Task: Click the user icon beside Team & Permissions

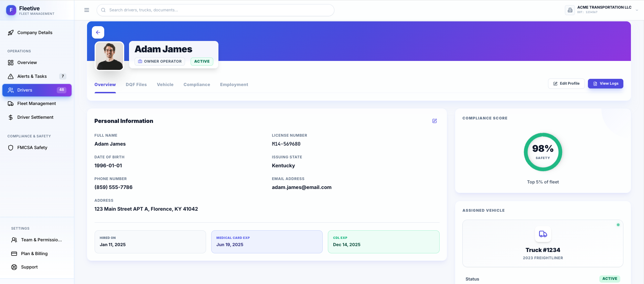Action: (x=14, y=240)
